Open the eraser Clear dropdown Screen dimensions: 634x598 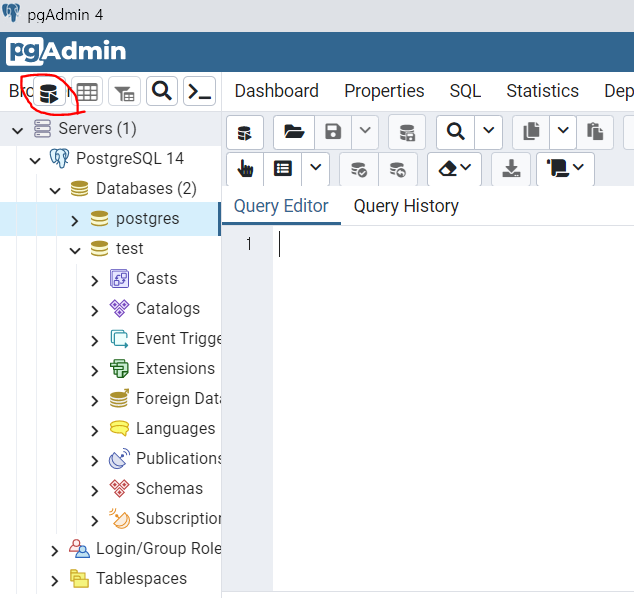pyautogui.click(x=454, y=169)
